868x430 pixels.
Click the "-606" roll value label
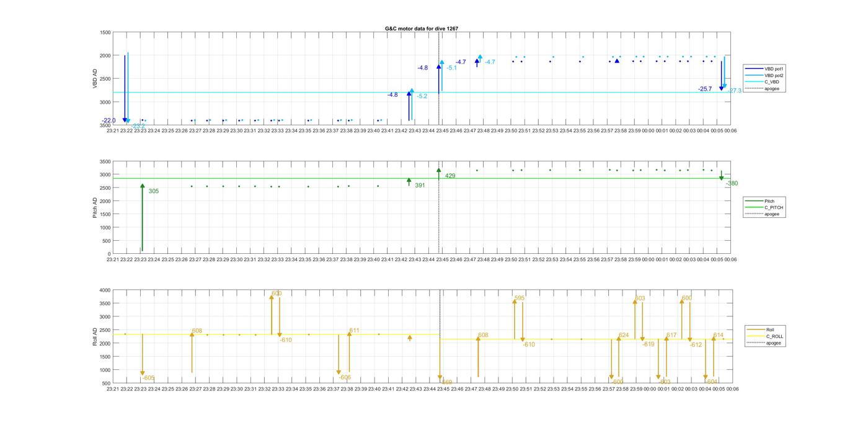point(345,377)
